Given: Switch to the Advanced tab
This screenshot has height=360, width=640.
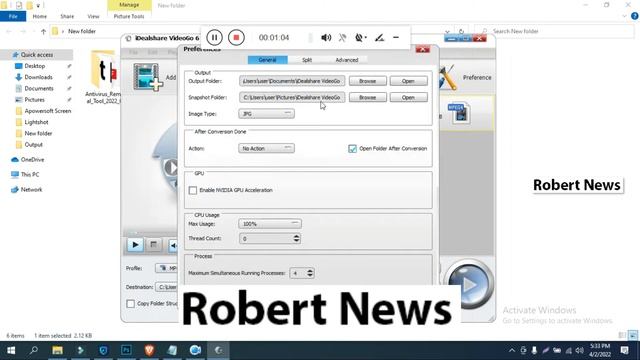Looking at the screenshot, I should (347, 60).
